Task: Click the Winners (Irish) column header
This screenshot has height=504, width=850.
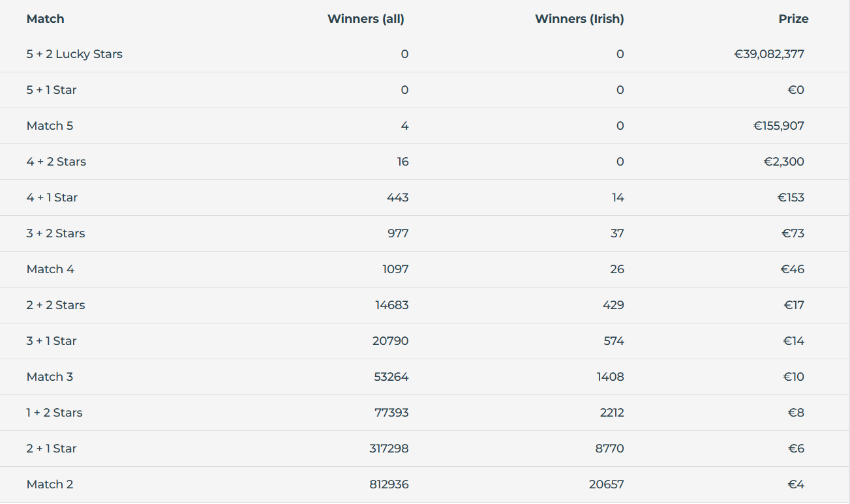Action: pyautogui.click(x=579, y=19)
